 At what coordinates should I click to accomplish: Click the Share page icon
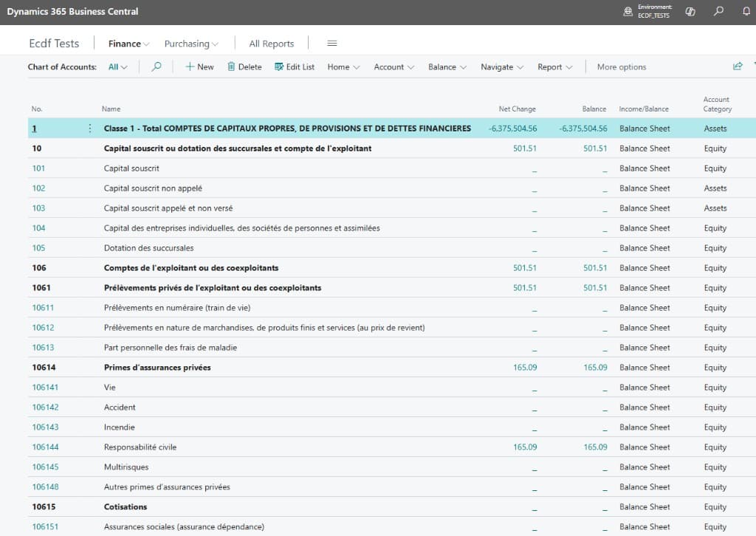(x=738, y=66)
